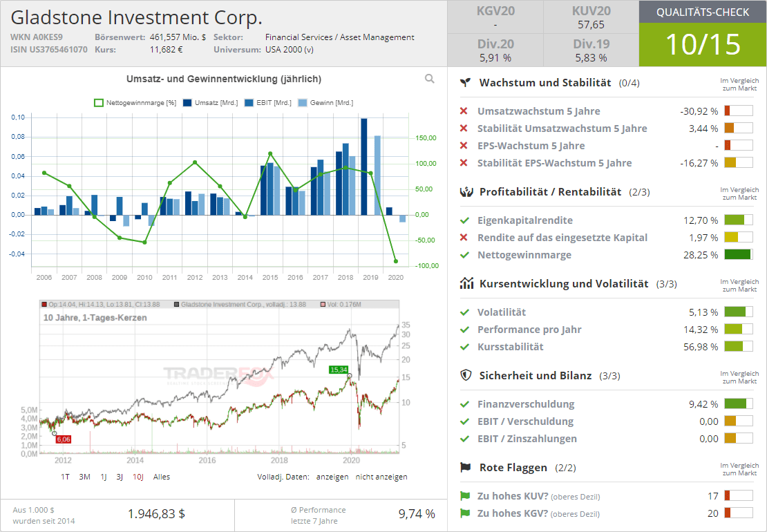Click the plant icon beside Wachstum und Stabilität
Viewport: 767px width, 532px height.
466,82
